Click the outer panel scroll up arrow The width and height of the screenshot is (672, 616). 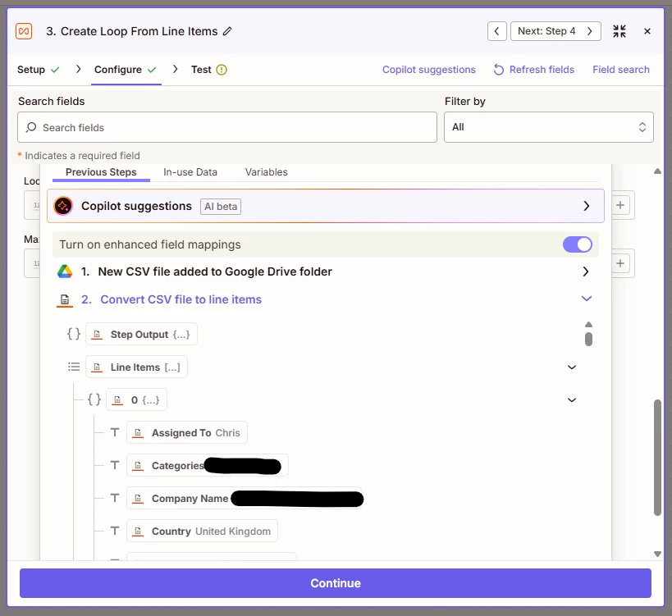pos(657,171)
